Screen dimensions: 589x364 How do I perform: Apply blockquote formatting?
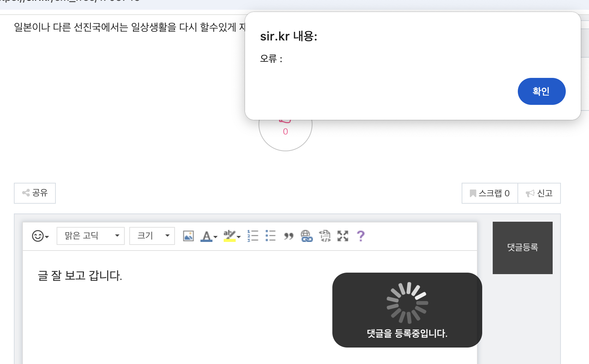click(289, 236)
